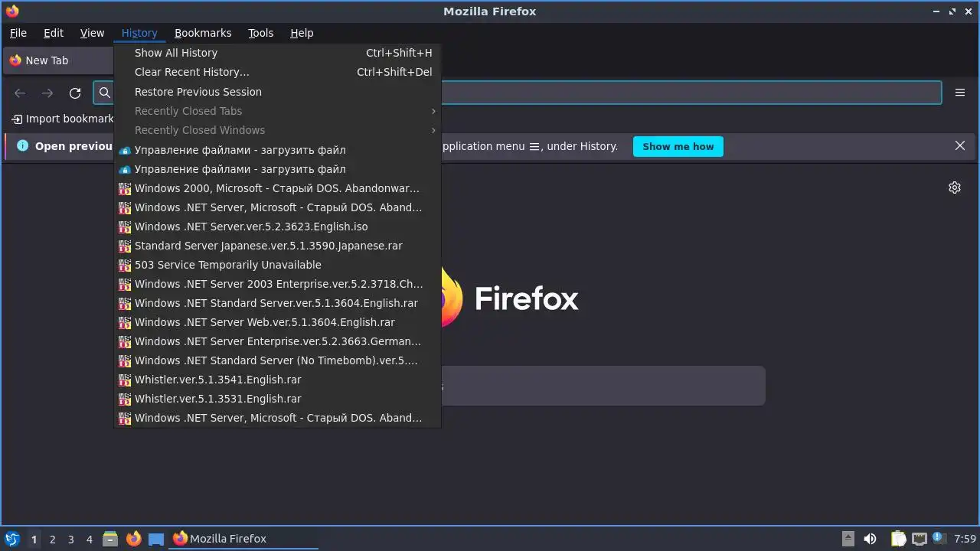Open the Help menu
The width and height of the screenshot is (980, 551).
[302, 33]
